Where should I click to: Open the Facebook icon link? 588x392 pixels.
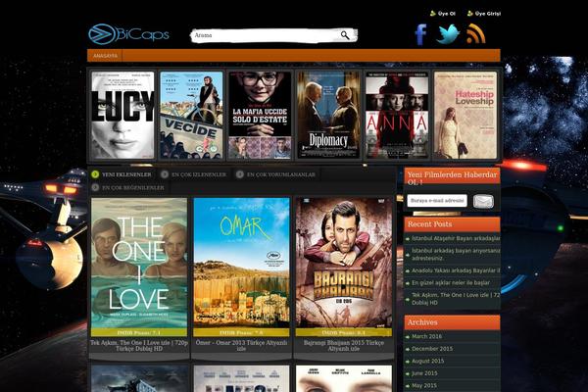point(420,34)
